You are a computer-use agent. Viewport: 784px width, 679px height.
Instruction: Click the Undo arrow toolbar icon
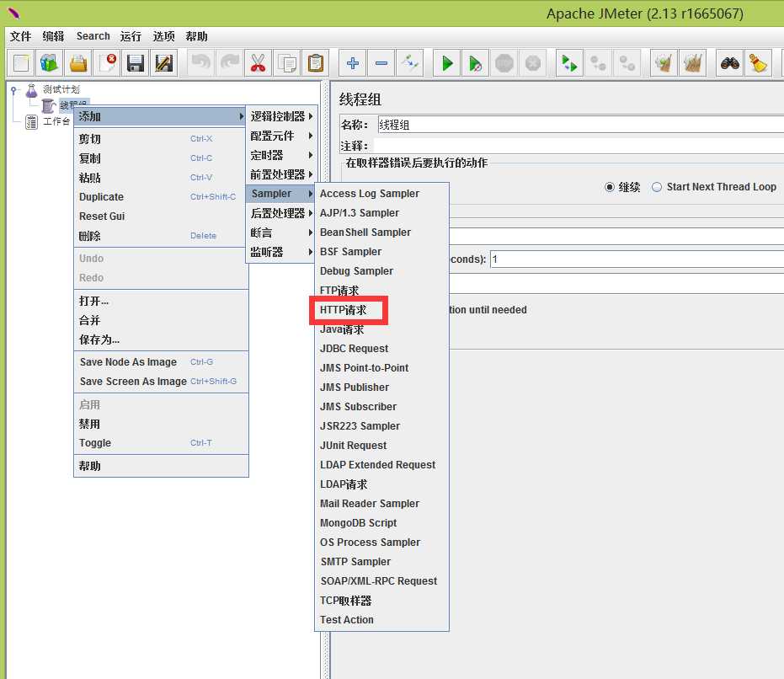tap(201, 63)
